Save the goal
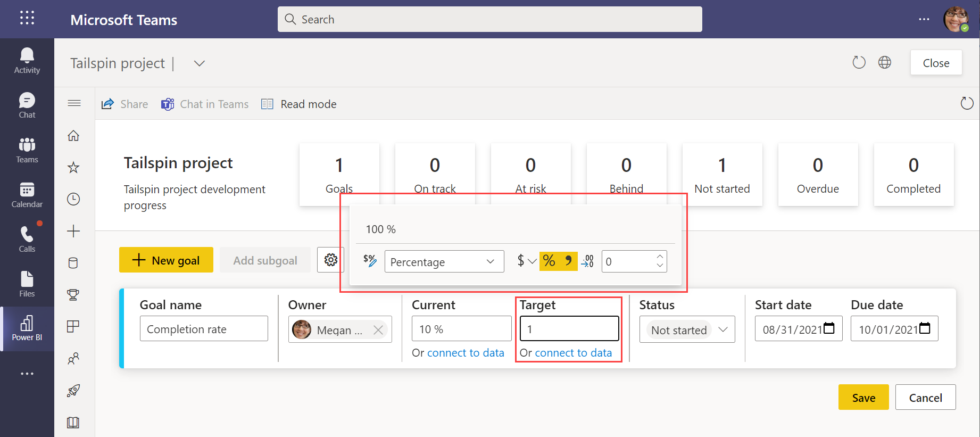The width and height of the screenshot is (980, 437). click(x=863, y=397)
